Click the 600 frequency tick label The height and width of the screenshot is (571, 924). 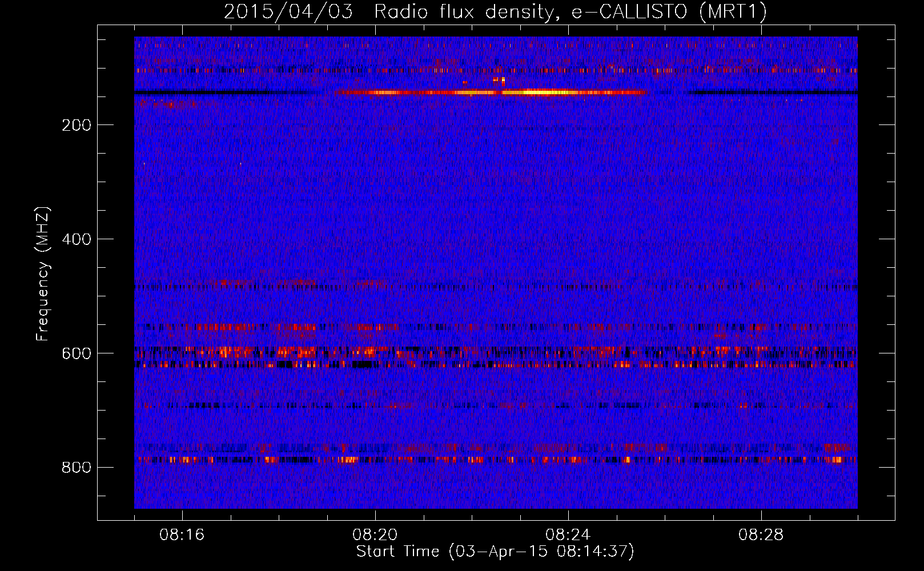(77, 353)
